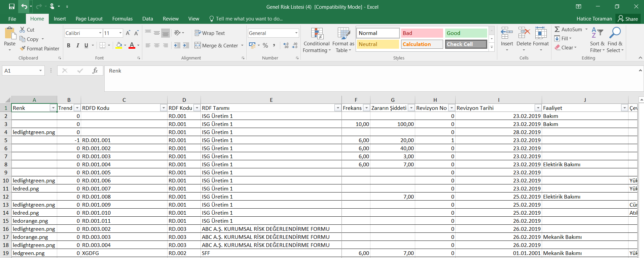Click the Name Box showing A1

pyautogui.click(x=20, y=71)
